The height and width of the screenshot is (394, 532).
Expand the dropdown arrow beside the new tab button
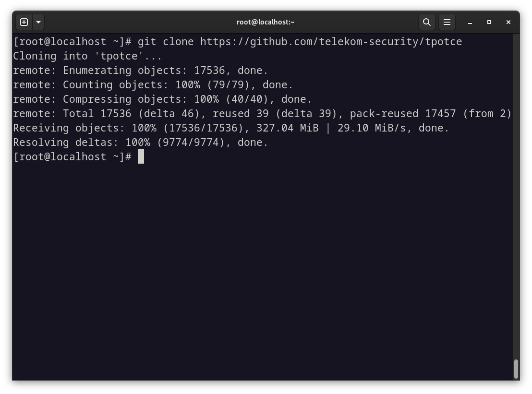38,22
